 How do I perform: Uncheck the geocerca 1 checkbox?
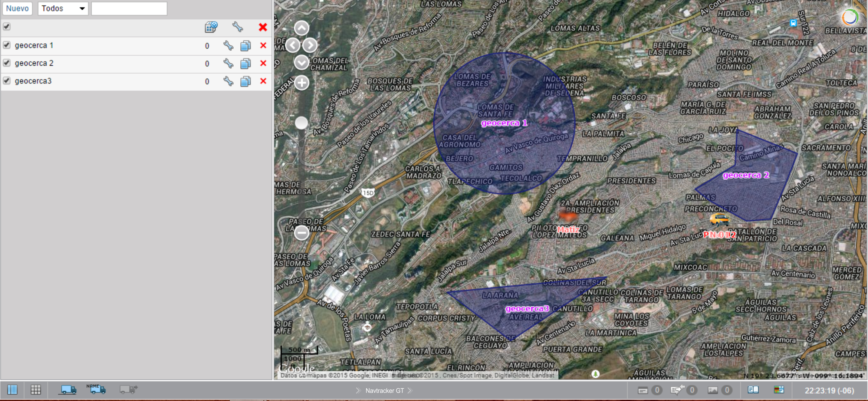[7, 45]
